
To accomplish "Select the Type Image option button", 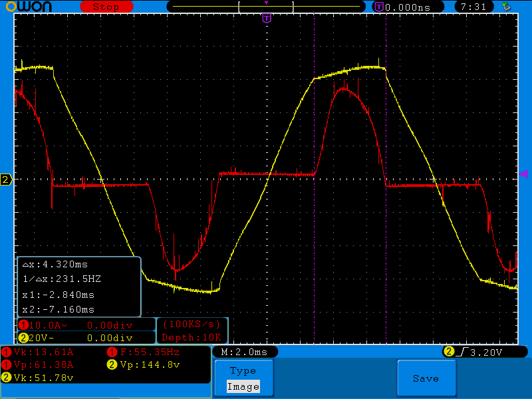I will point(243,378).
